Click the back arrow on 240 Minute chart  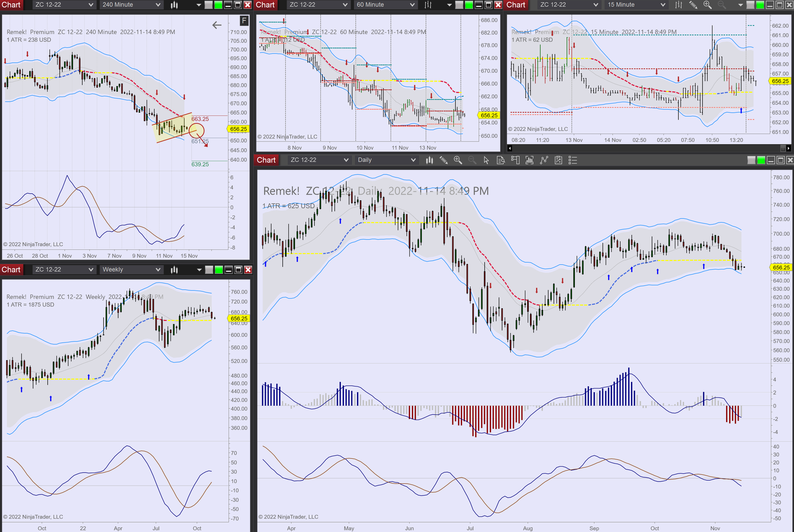pyautogui.click(x=217, y=25)
